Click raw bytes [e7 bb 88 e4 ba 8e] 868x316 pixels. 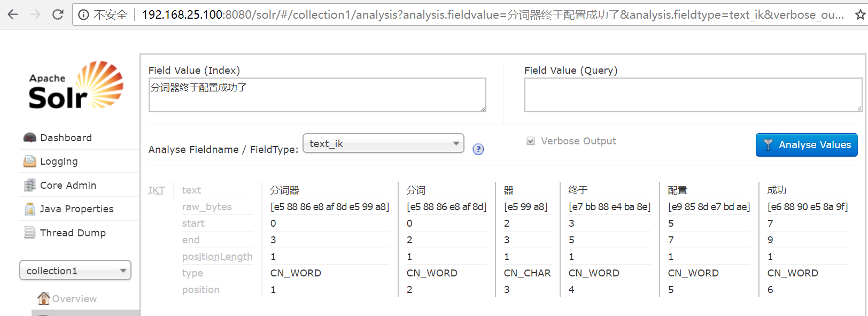(x=609, y=206)
